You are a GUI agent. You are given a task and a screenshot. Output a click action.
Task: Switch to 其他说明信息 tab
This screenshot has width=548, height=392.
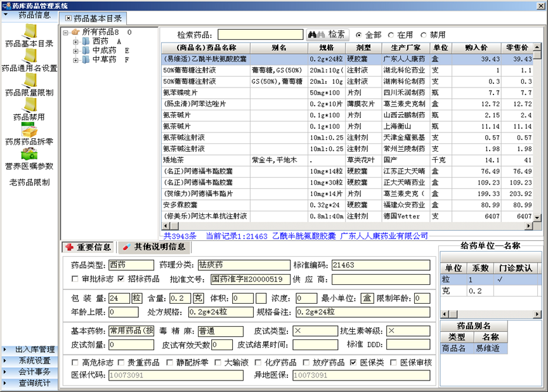(x=155, y=247)
